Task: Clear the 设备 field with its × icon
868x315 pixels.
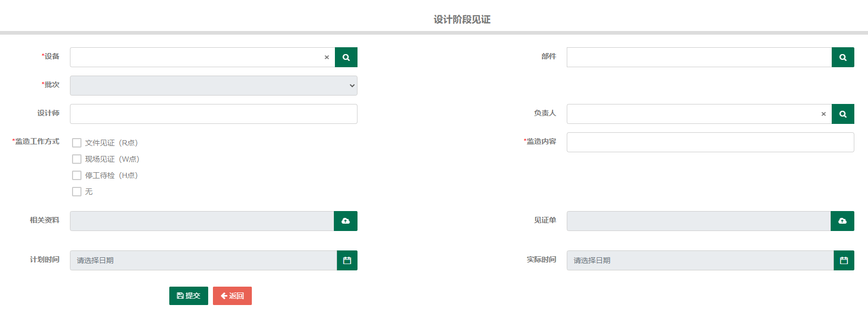Action: 326,57
